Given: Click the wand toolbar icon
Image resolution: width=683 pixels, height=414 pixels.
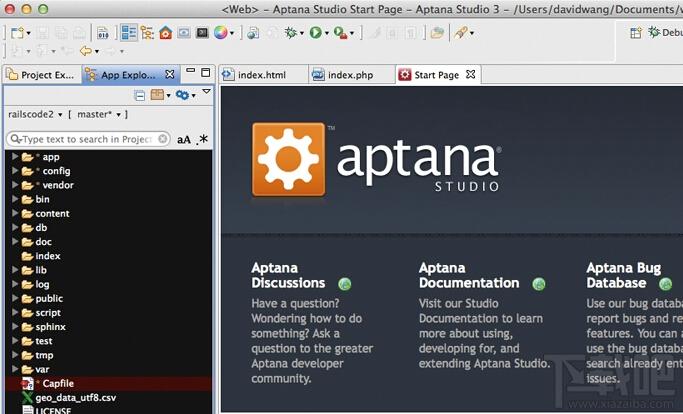Looking at the screenshot, I should coord(461,33).
